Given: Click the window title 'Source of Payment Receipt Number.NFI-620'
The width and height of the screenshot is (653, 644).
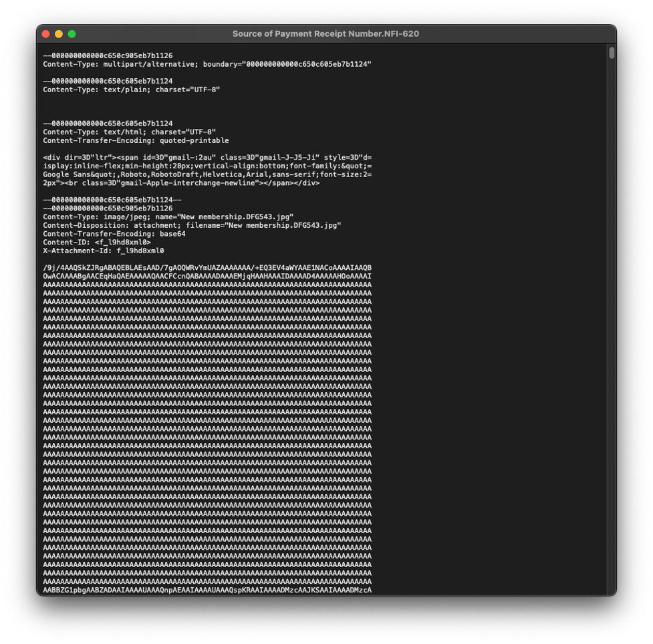Looking at the screenshot, I should click(325, 33).
